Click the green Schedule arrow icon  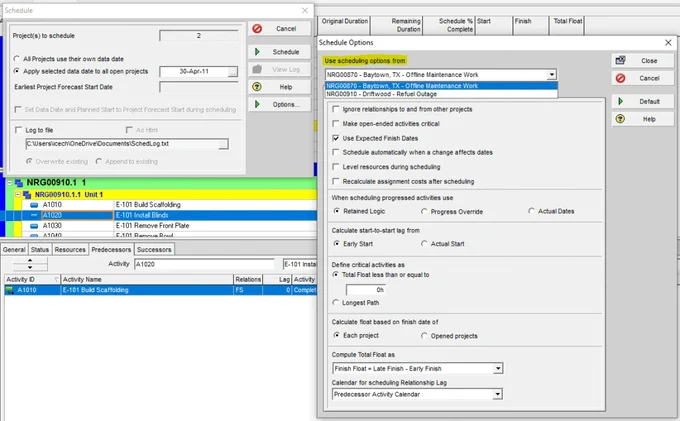point(257,52)
